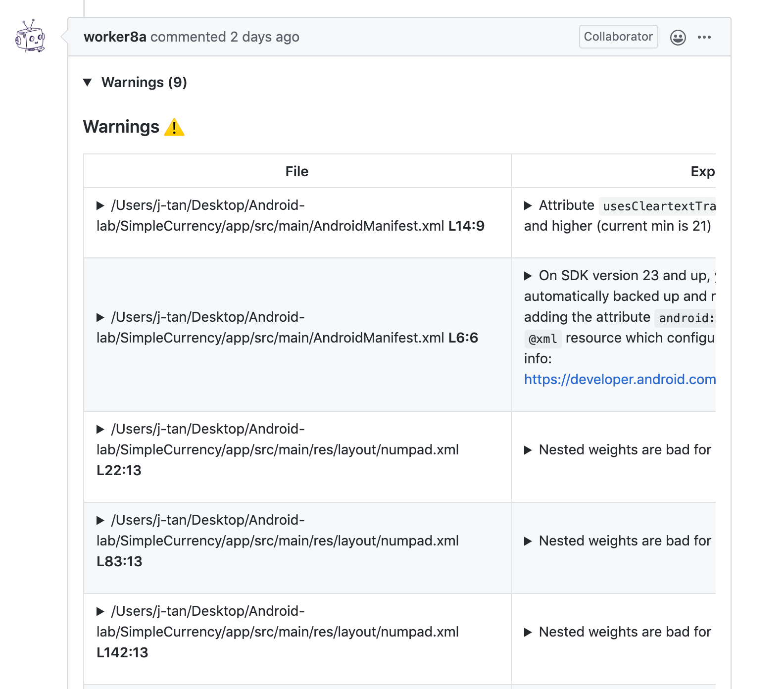Open worker8a's profile

click(115, 37)
